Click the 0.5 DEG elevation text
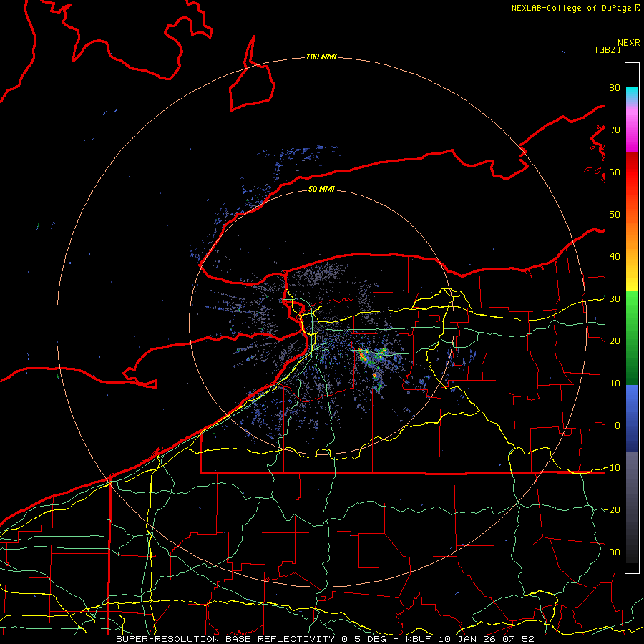644x644 pixels. 365,639
